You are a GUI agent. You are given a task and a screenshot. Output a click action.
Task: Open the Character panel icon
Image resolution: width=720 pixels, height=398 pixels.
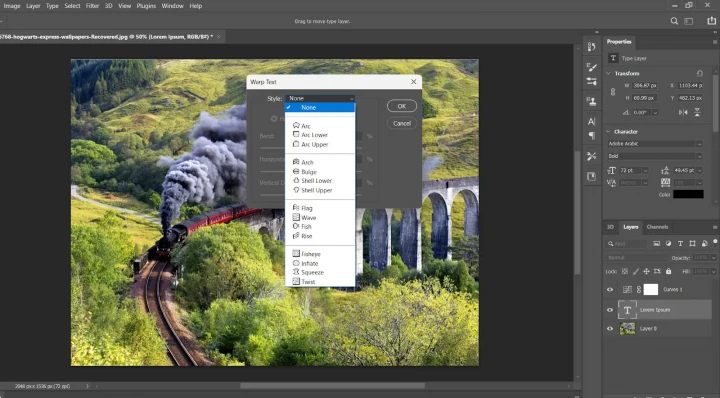click(x=591, y=122)
